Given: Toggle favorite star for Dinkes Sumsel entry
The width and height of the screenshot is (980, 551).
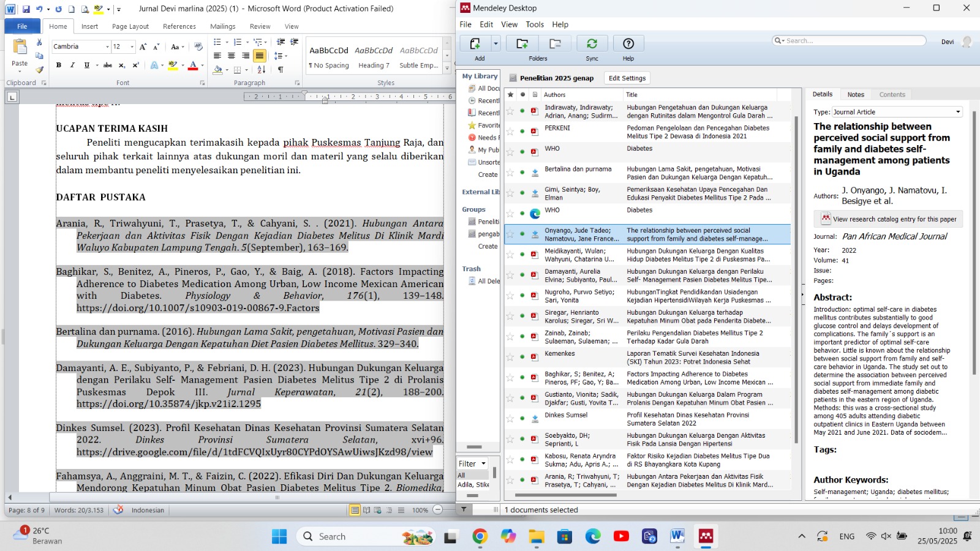Looking at the screenshot, I should click(x=510, y=419).
